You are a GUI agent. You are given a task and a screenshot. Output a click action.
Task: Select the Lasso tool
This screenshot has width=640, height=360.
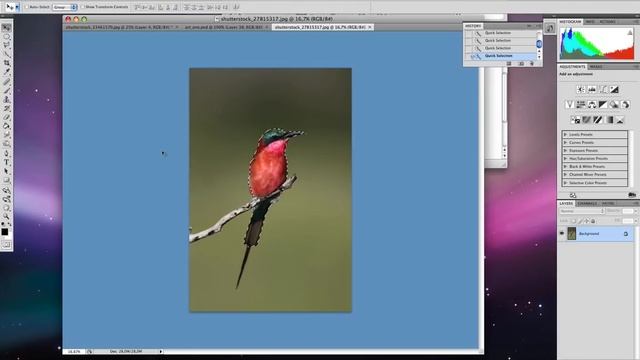pos(7,45)
